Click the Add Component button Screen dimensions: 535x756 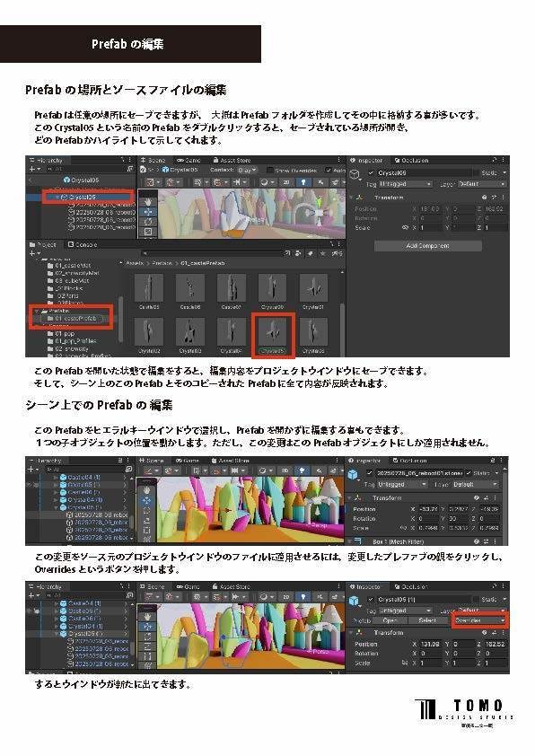tap(428, 246)
